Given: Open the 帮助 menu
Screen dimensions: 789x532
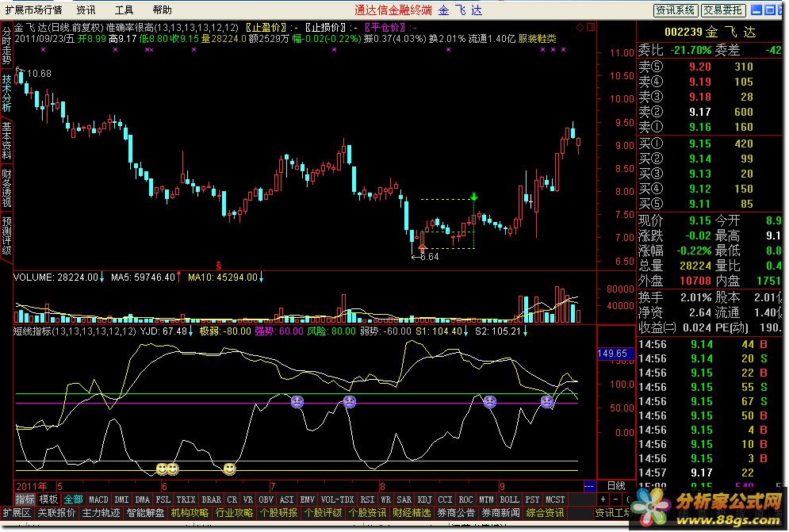Looking at the screenshot, I should [x=162, y=10].
